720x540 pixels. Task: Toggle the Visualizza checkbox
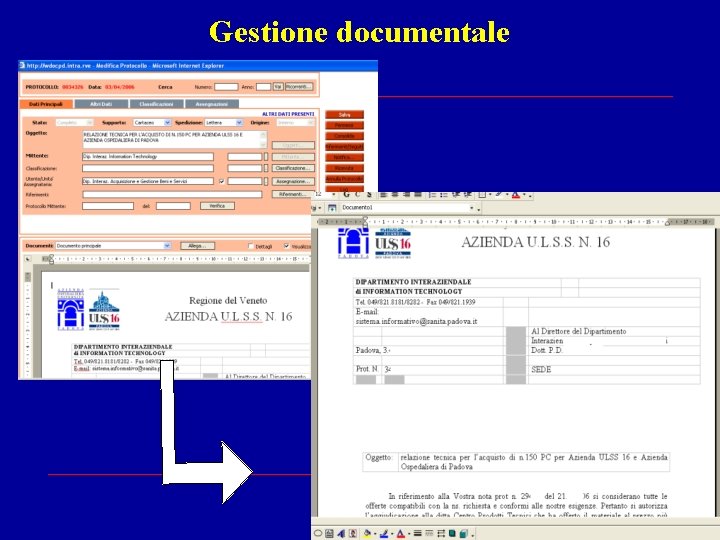point(287,246)
